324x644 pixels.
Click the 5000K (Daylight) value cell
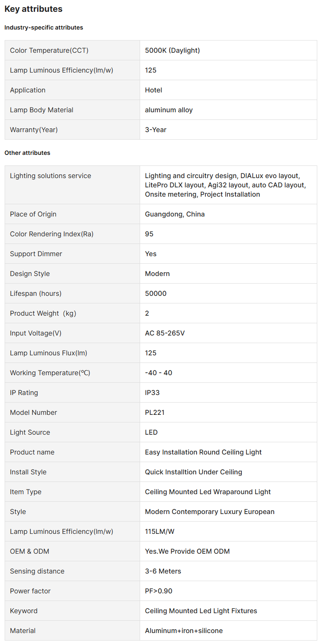coord(172,50)
